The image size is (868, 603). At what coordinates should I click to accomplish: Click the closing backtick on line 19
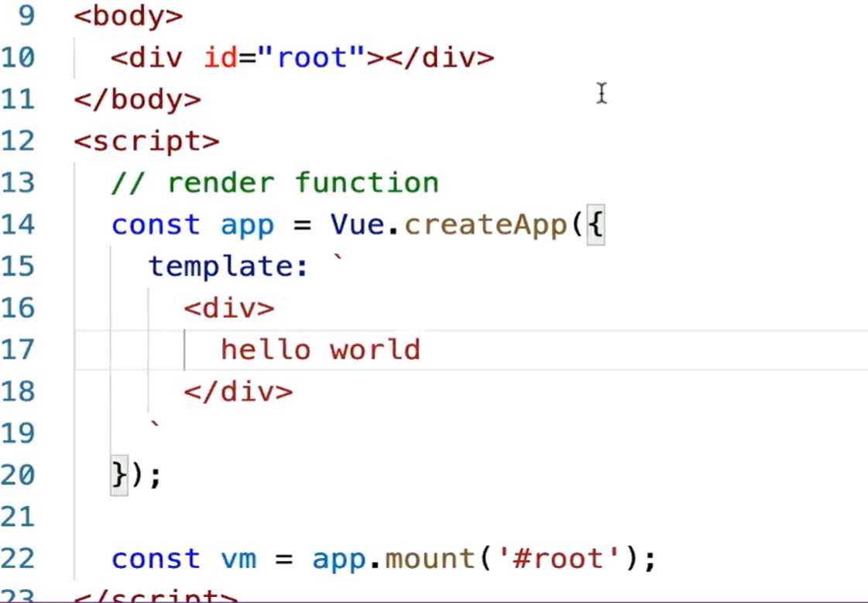tap(154, 426)
